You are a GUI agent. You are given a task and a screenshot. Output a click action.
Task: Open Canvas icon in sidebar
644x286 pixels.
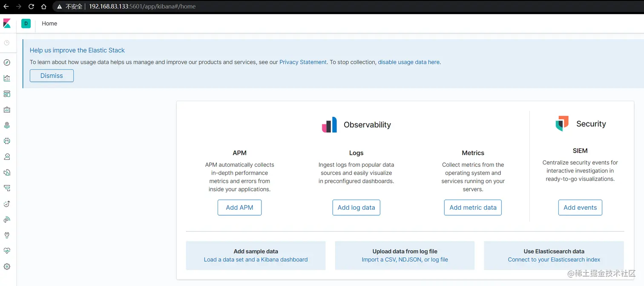tap(7, 110)
